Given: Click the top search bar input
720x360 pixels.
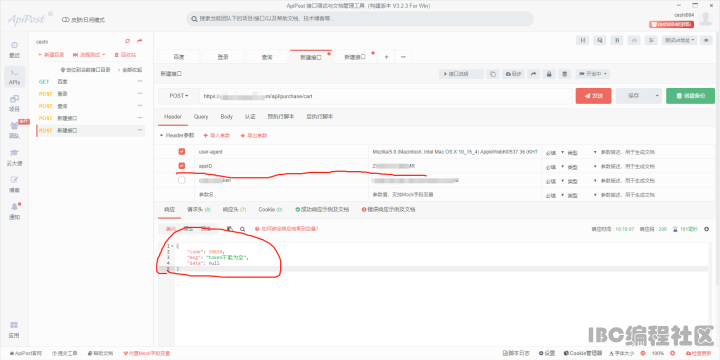Looking at the screenshot, I should point(360,19).
